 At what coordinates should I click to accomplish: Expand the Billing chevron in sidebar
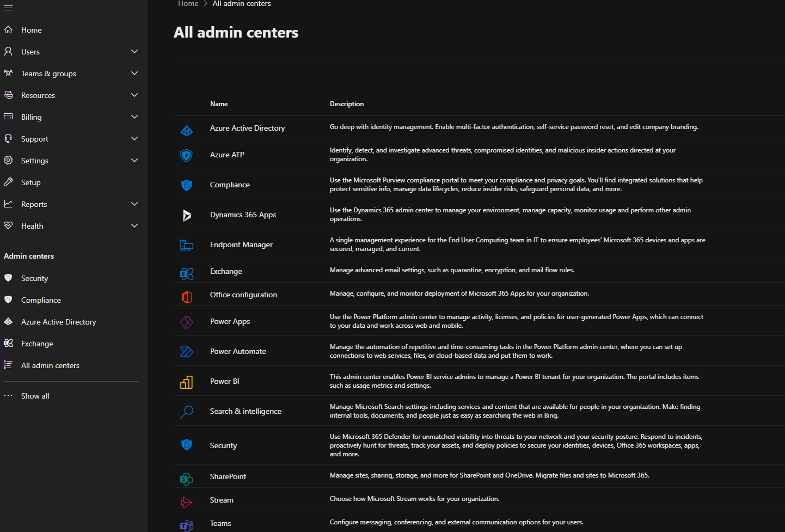(134, 117)
